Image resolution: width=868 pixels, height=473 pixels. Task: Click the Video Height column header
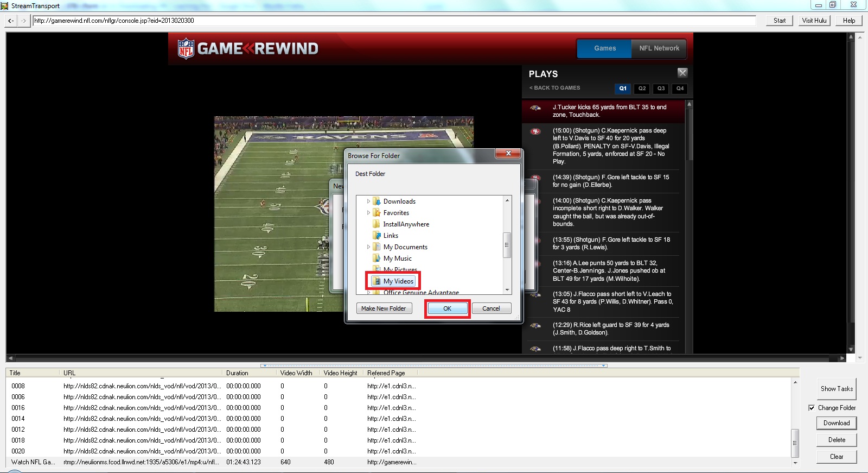[x=342, y=373]
